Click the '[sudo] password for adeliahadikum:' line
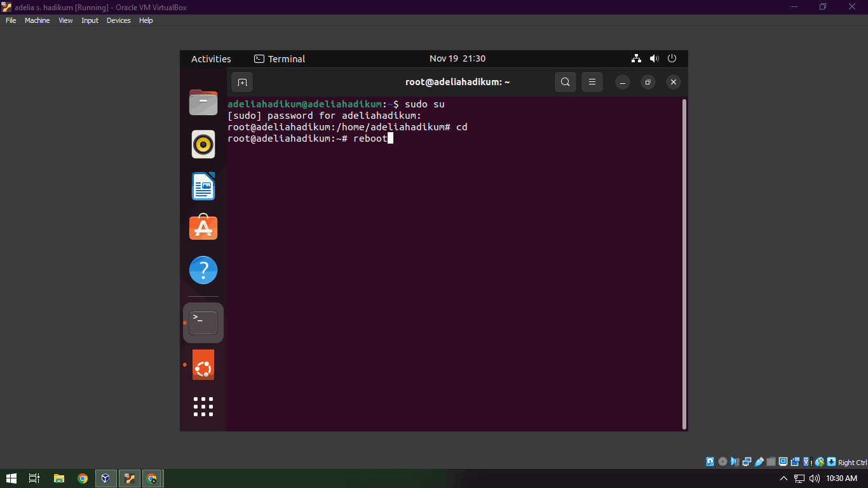The image size is (868, 488). tap(324, 116)
